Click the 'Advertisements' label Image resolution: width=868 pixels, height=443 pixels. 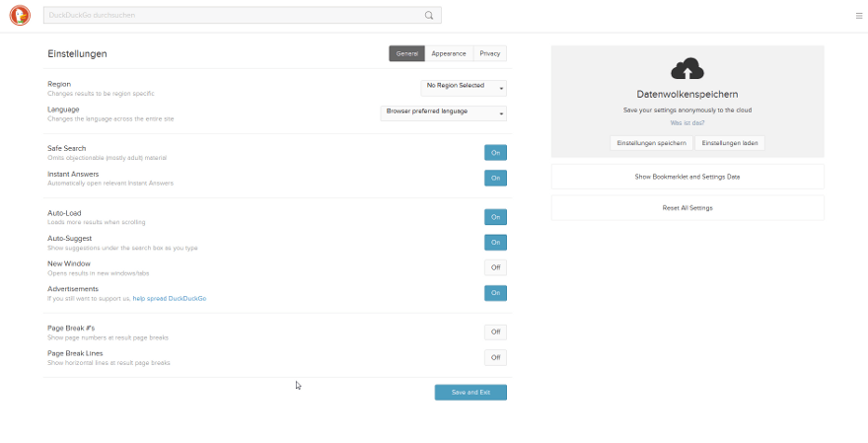(73, 289)
